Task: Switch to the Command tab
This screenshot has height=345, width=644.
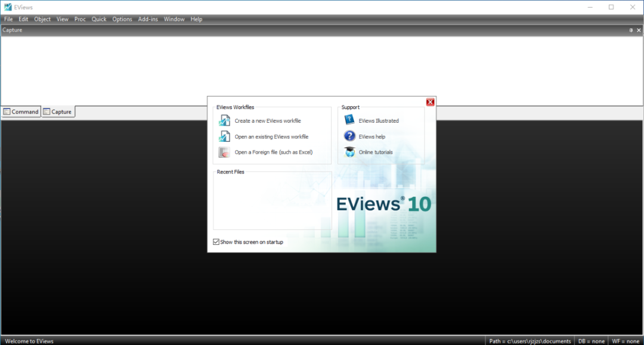Action: (x=21, y=111)
